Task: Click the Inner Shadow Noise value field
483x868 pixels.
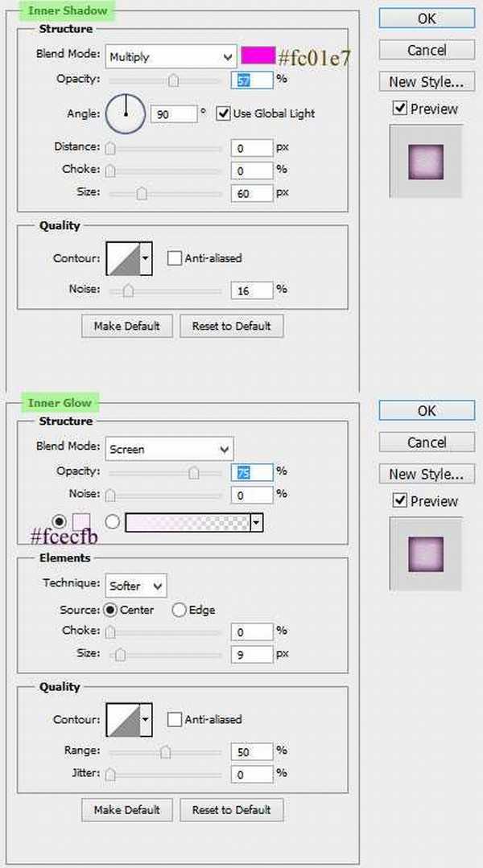Action: click(251, 290)
